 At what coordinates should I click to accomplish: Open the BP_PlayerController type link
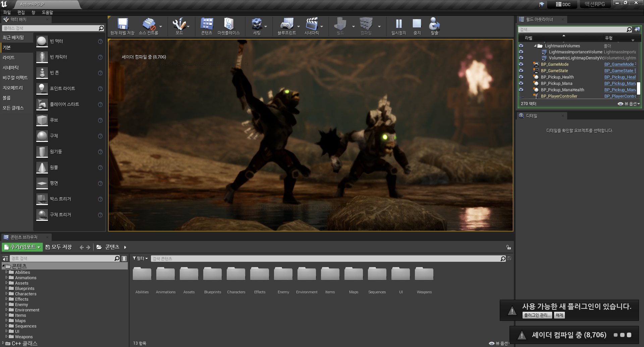click(x=620, y=96)
